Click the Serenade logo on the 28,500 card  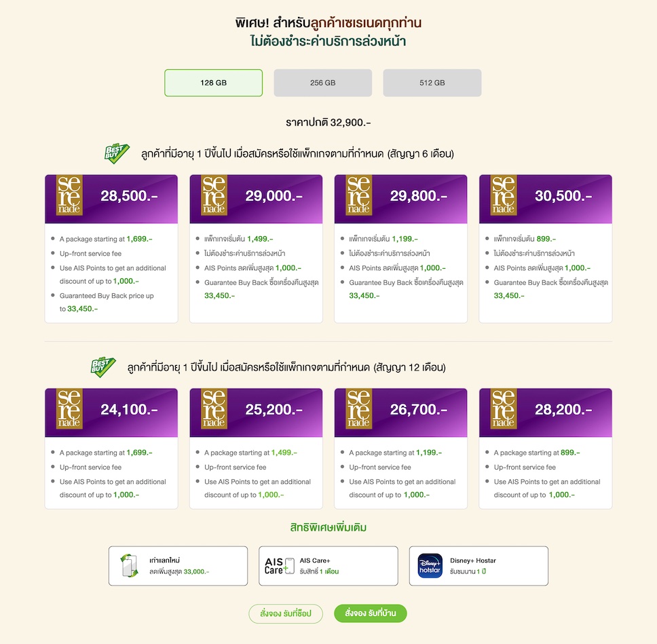coord(69,195)
